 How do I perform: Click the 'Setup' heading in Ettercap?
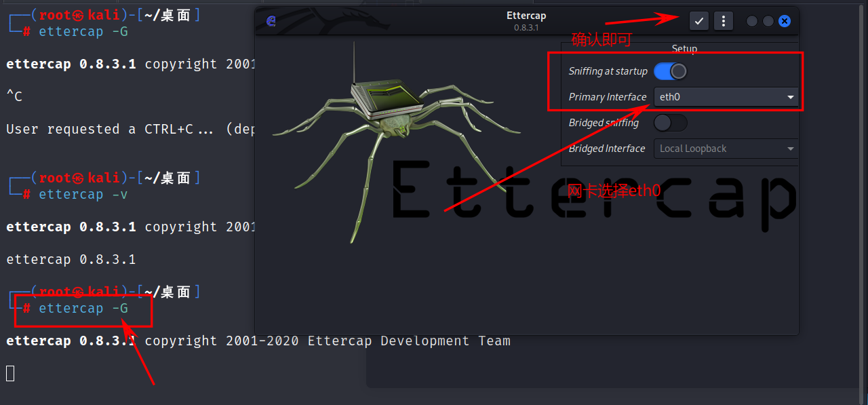point(684,49)
